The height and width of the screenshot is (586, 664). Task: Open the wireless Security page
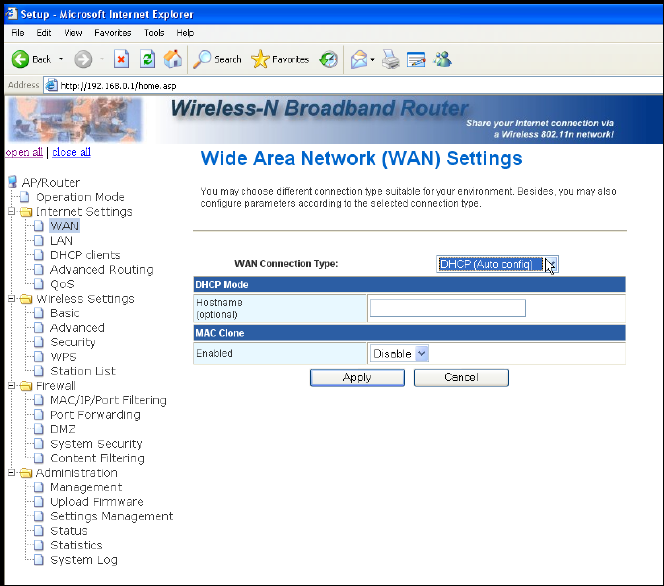point(73,342)
